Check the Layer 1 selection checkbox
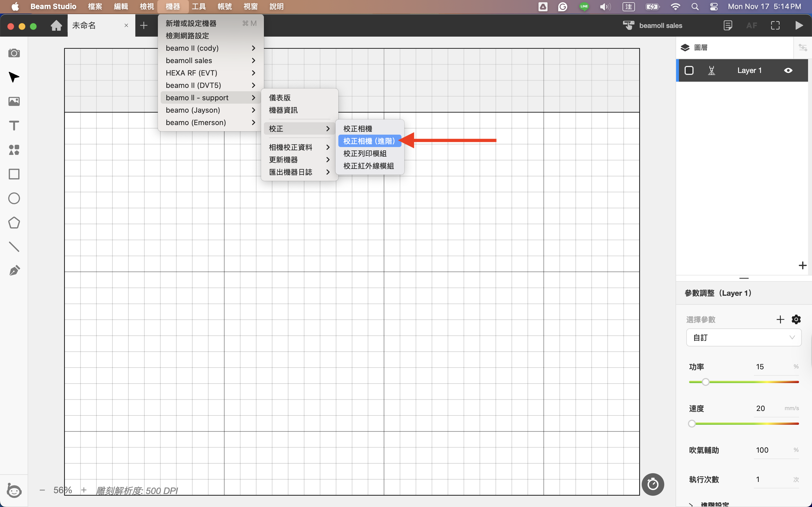 689,70
